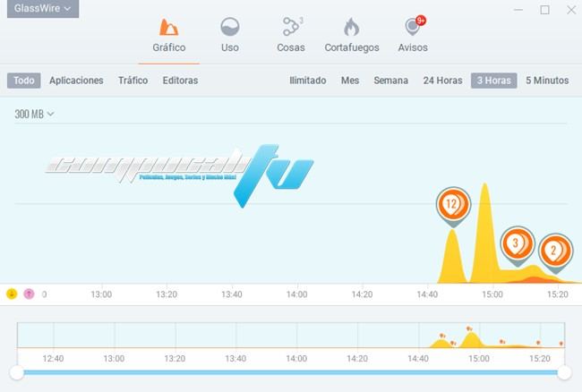Click the orange alert marker labeled 3
The width and height of the screenshot is (582, 392).
518,244
